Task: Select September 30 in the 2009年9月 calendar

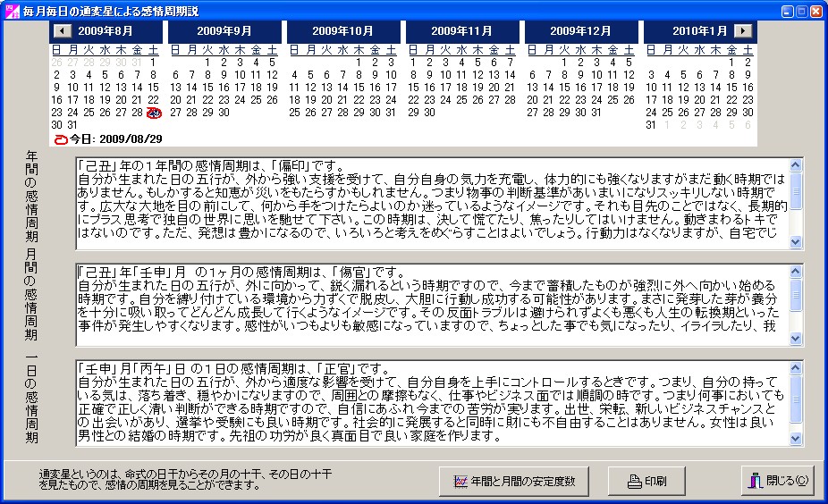Action: tap(224, 113)
